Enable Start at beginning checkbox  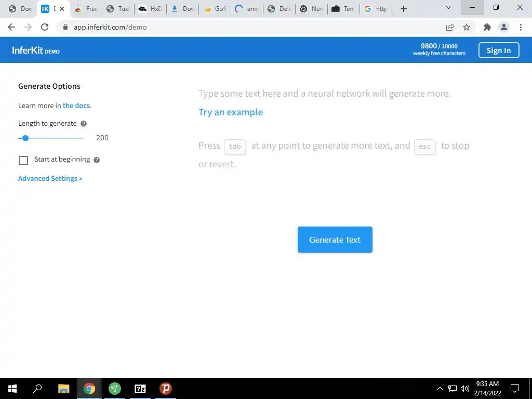click(23, 161)
